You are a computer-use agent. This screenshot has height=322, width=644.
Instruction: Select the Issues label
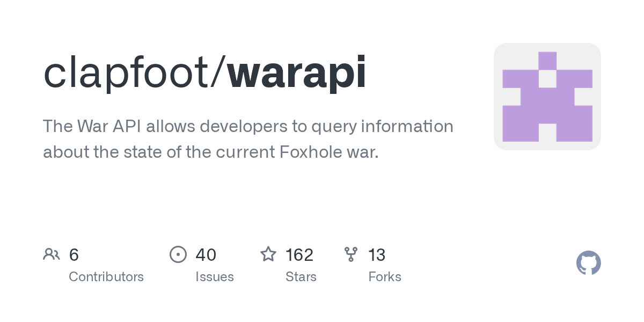215,277
